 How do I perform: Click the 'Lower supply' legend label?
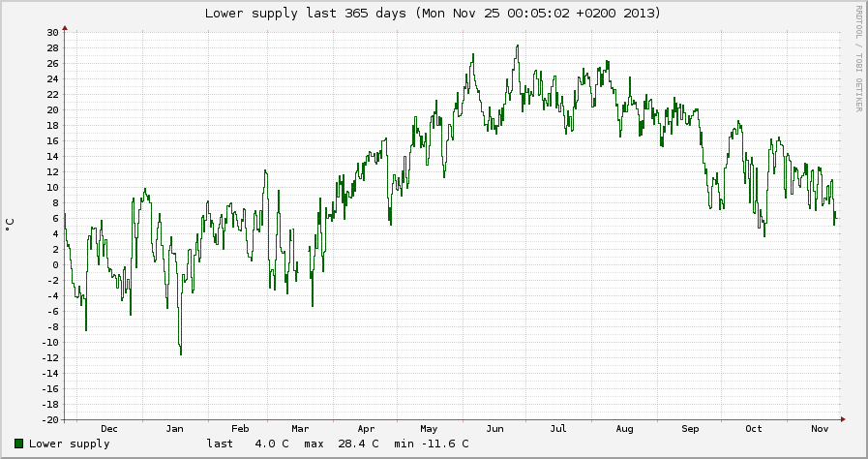(x=70, y=444)
